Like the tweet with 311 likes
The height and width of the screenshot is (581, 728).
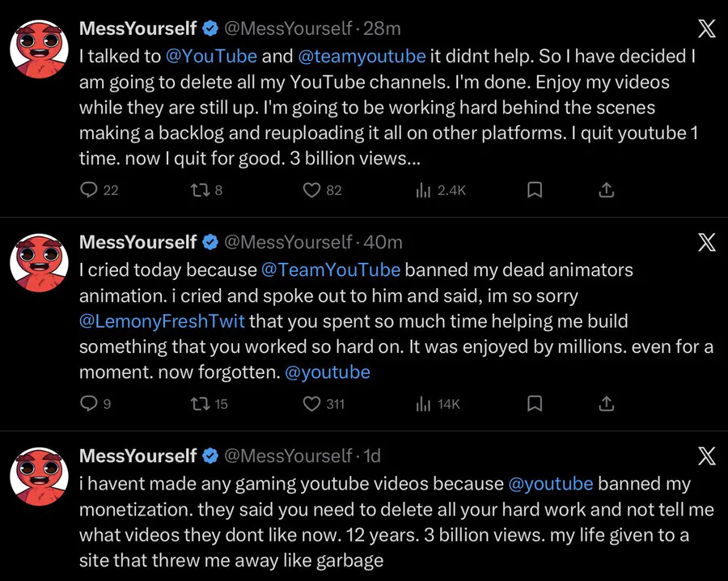(311, 404)
